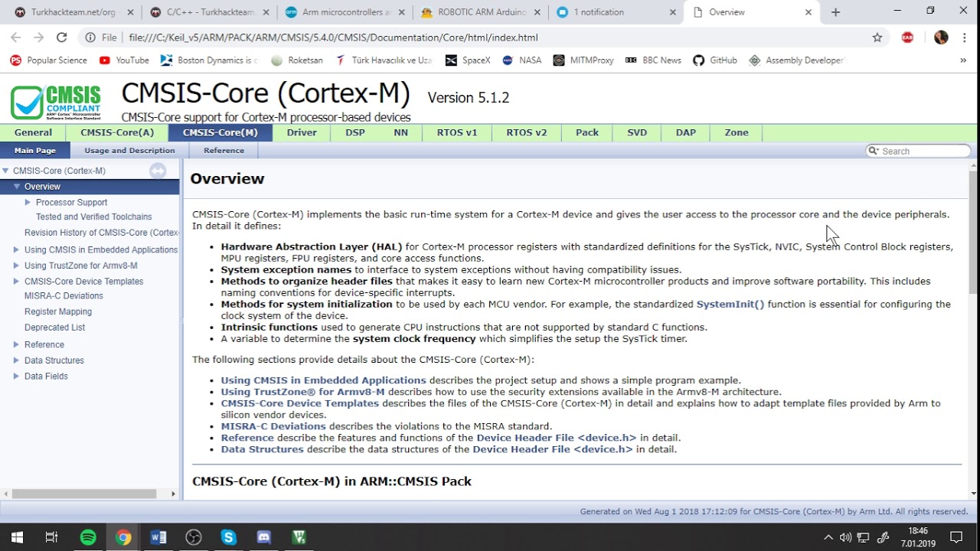The image size is (980, 551).
Task: Open the Reference subtab
Action: pyautogui.click(x=224, y=151)
